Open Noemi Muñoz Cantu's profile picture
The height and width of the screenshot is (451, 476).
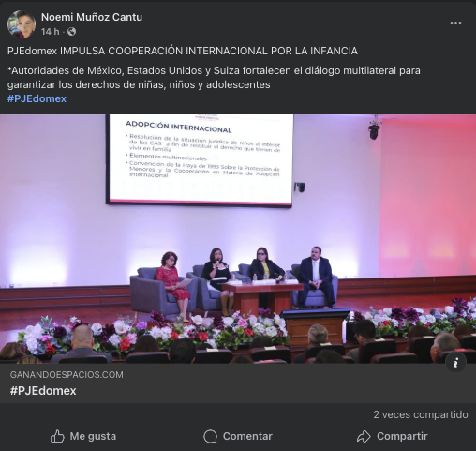(22, 24)
